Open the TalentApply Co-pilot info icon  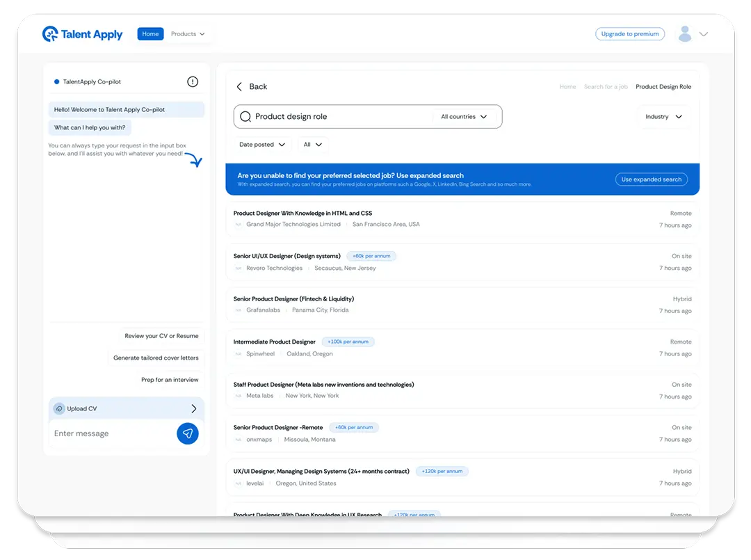(x=193, y=81)
